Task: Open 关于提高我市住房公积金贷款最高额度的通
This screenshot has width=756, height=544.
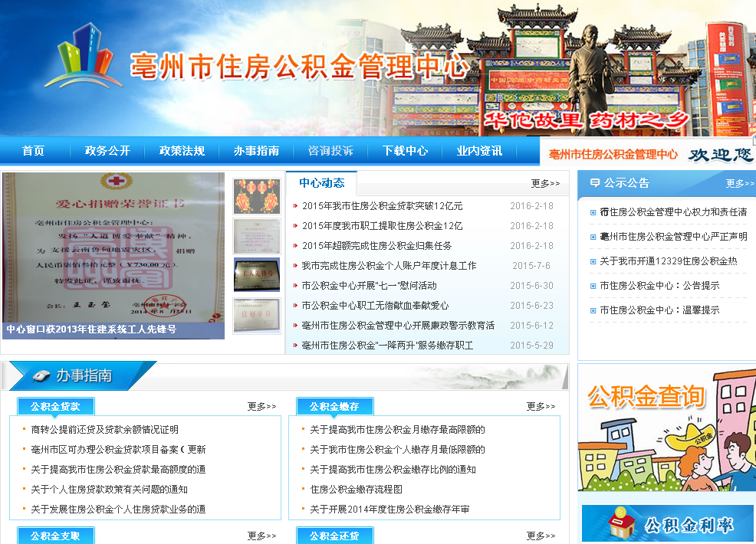Action: 118,470
